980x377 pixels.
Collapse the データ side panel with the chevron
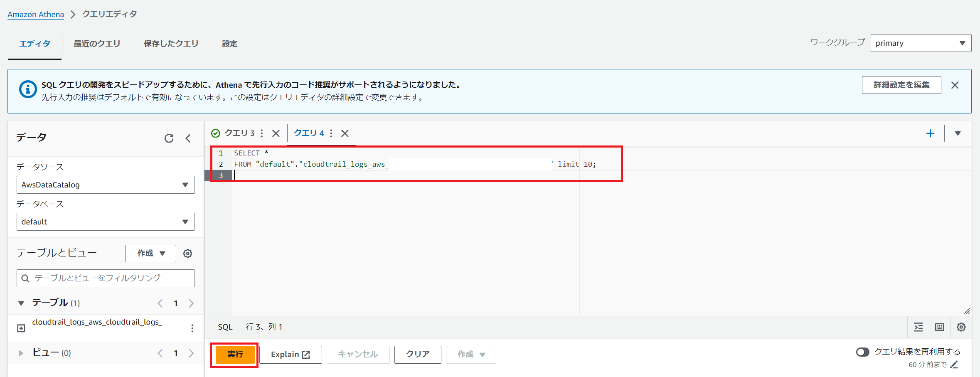pos(188,138)
